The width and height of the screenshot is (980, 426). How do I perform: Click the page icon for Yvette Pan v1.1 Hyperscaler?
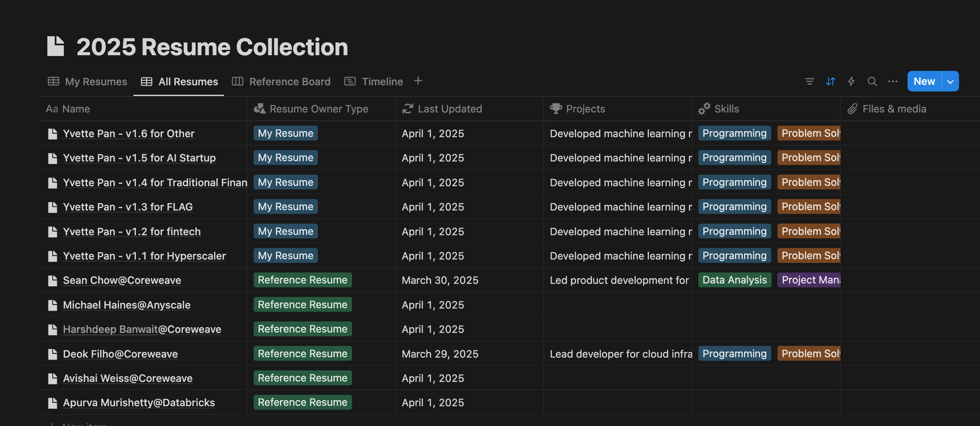click(52, 256)
